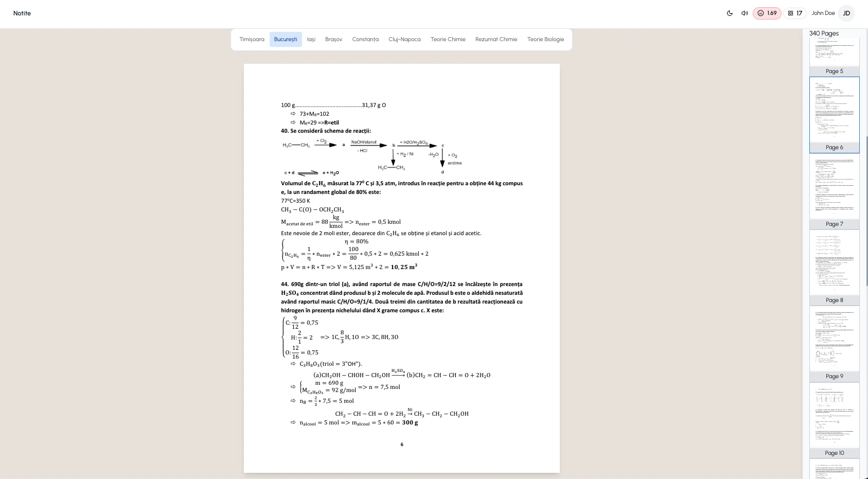Jump to the Page 7 thumbnail
Viewport: 868px width, 479px height.
point(835,191)
